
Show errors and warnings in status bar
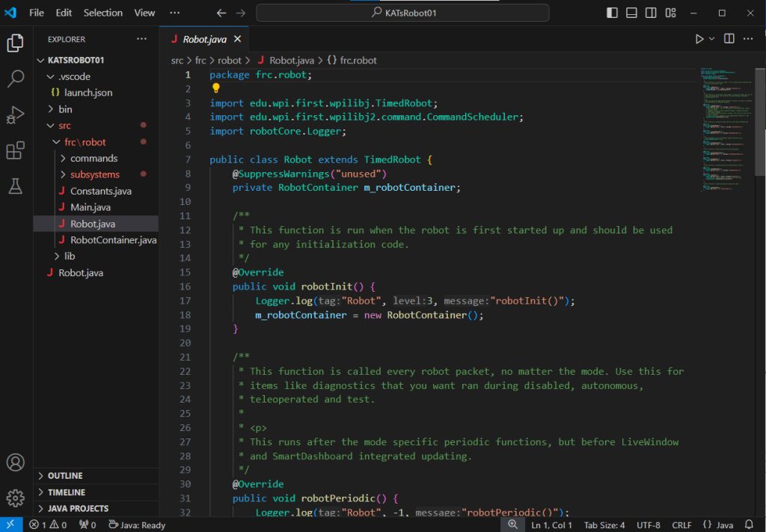point(48,525)
